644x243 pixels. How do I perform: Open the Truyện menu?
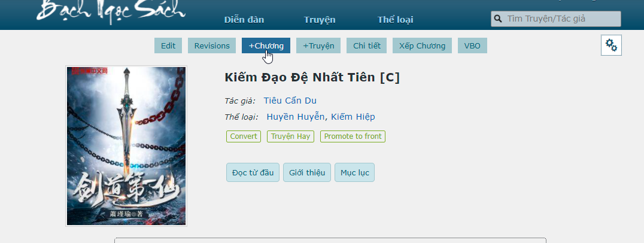click(x=320, y=19)
